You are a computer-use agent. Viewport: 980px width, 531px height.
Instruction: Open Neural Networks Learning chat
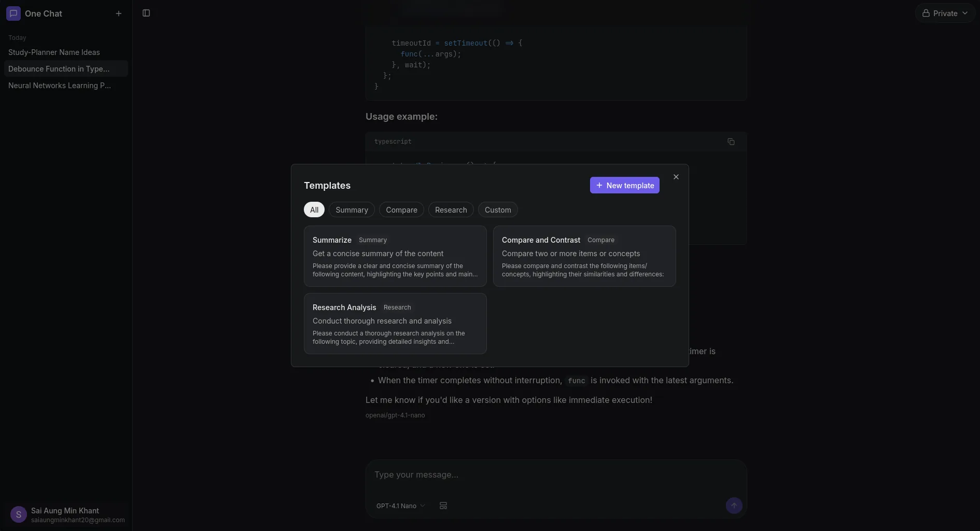pyautogui.click(x=66, y=86)
